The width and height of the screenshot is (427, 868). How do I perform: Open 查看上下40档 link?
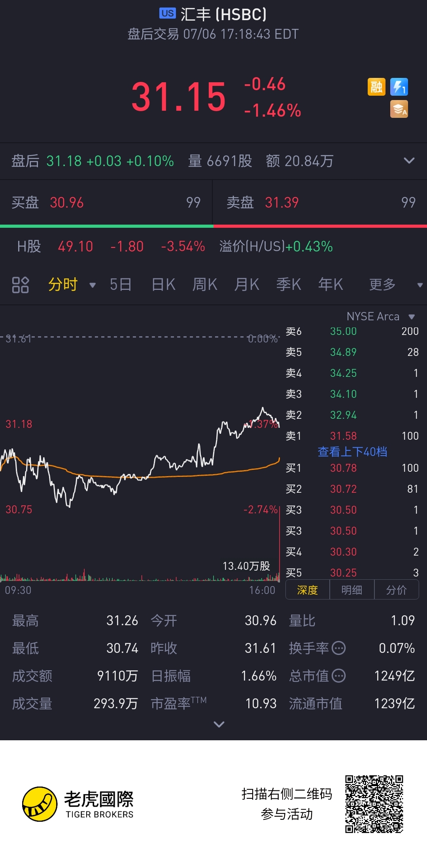[352, 452]
